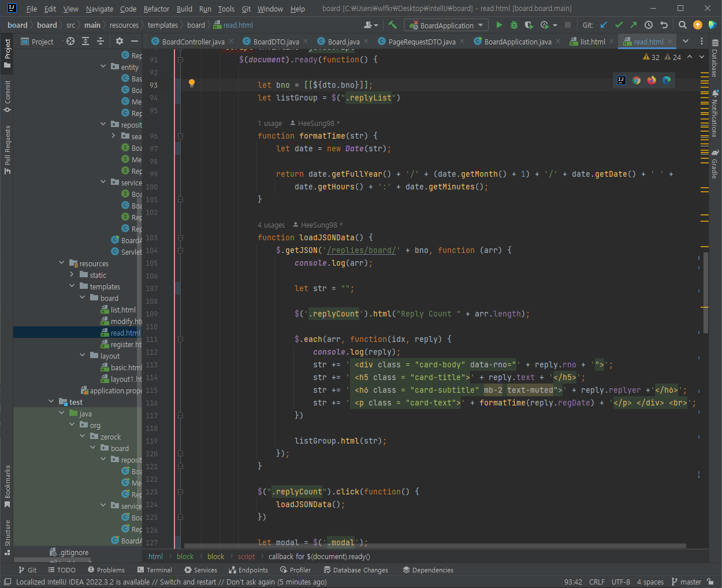Push commits with green arrow icon
This screenshot has width=722, height=588.
[x=634, y=25]
